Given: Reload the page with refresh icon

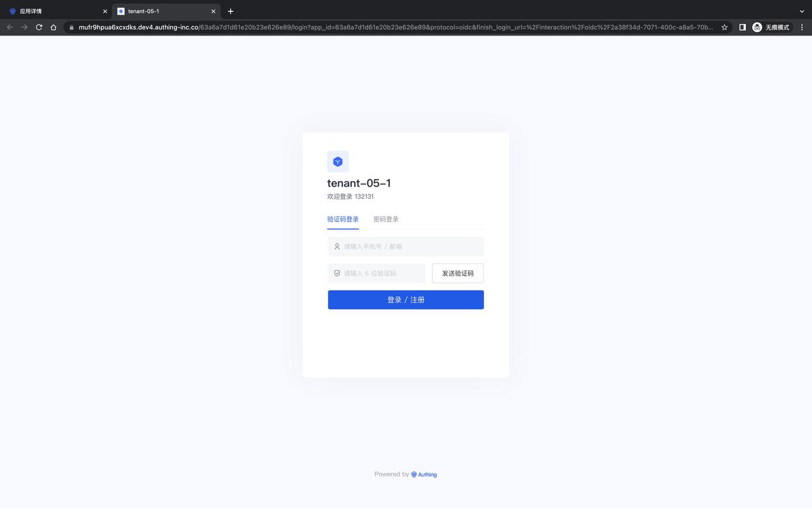Looking at the screenshot, I should click(x=39, y=27).
